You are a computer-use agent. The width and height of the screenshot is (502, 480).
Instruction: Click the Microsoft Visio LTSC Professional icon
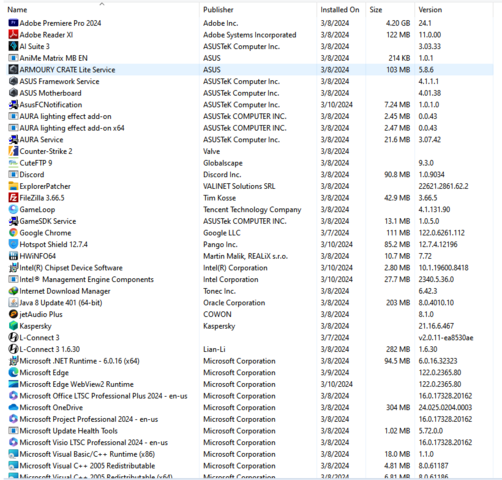13,442
